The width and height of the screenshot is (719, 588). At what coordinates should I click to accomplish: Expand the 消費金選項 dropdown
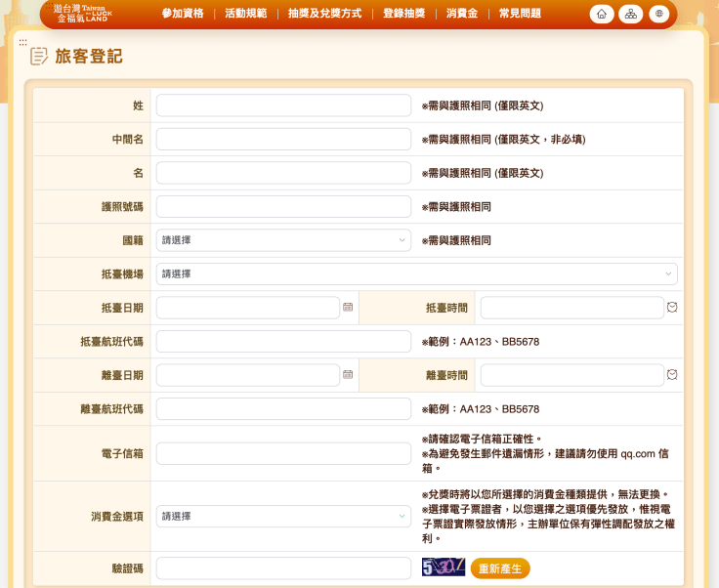tap(283, 516)
